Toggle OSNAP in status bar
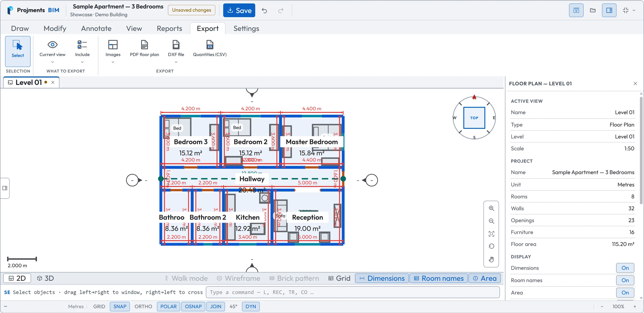 [x=193, y=307]
